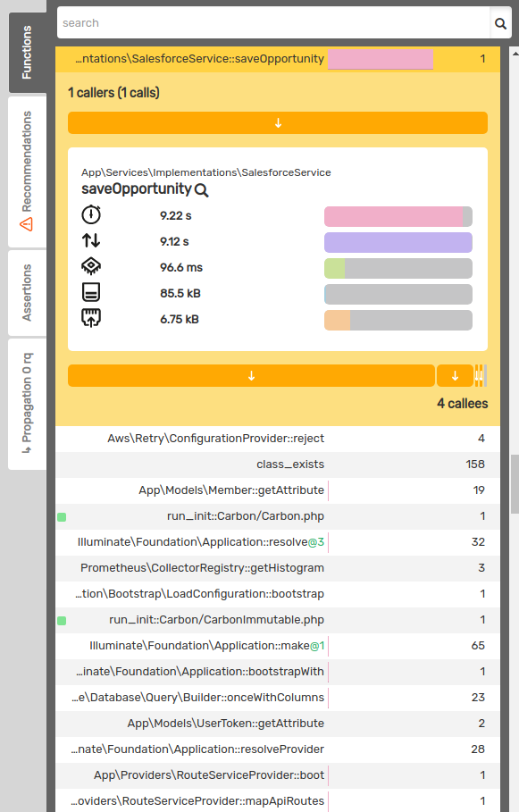Select CollectorRegistry::getHistogram row

(278, 568)
